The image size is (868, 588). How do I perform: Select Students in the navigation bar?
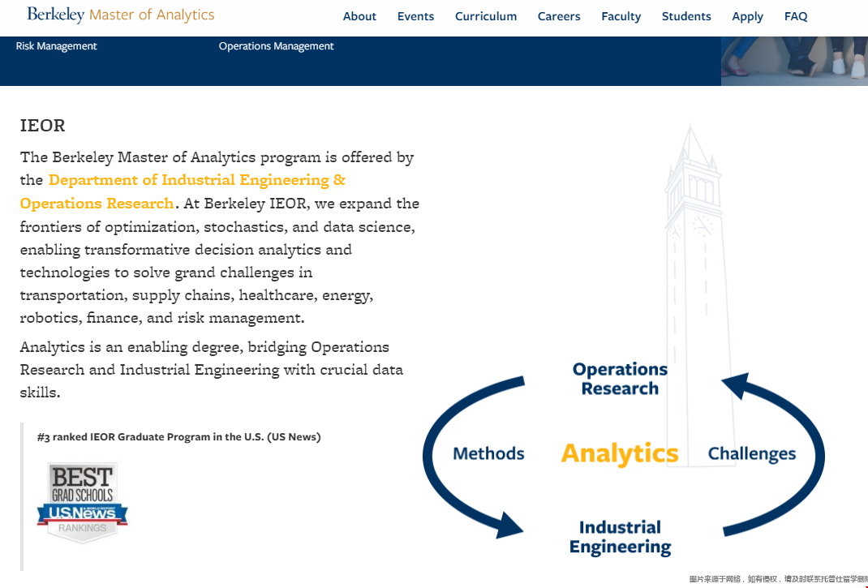point(686,16)
